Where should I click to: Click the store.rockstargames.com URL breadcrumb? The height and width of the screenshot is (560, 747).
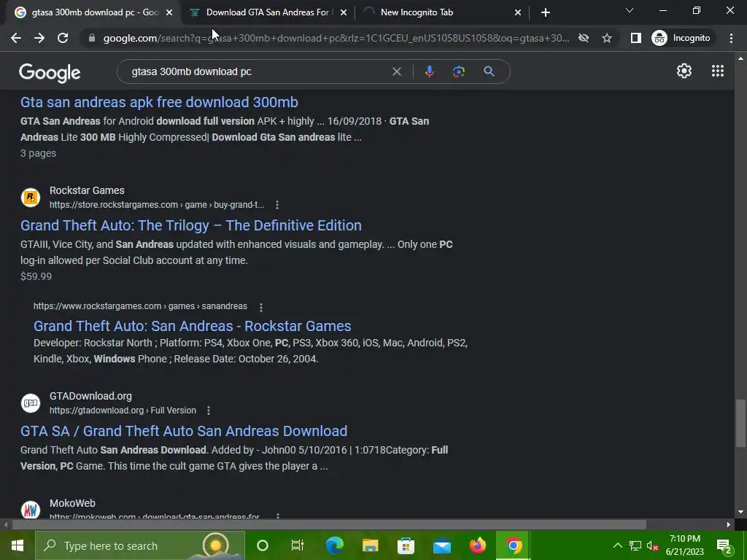[157, 205]
